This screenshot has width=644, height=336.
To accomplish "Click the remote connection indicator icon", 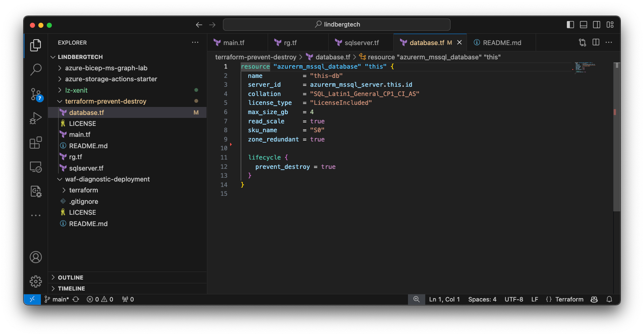I will tap(32, 299).
